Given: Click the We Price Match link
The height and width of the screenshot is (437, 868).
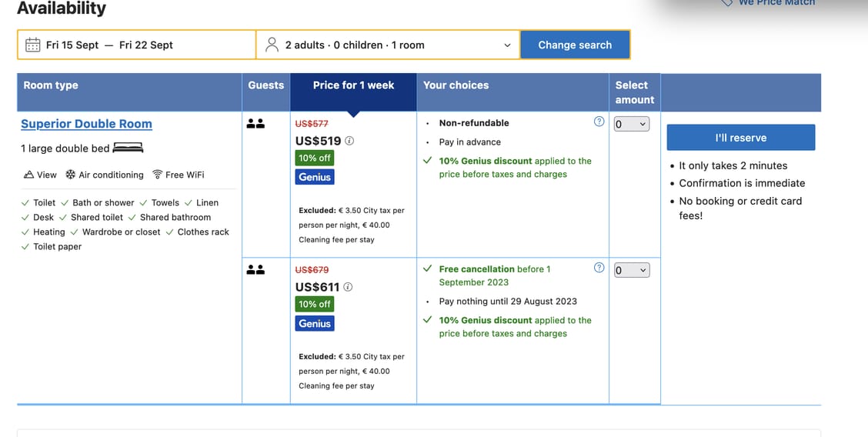Looking at the screenshot, I should click(x=775, y=3).
